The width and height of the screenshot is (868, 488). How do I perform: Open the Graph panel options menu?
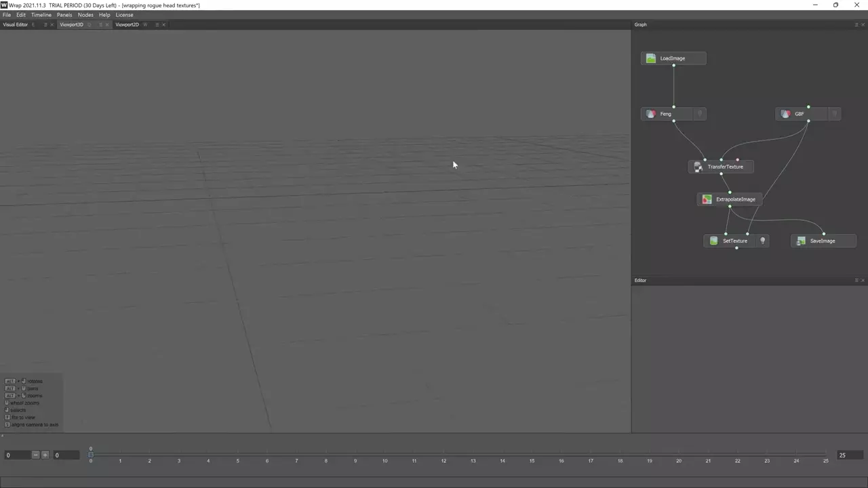pos(856,24)
